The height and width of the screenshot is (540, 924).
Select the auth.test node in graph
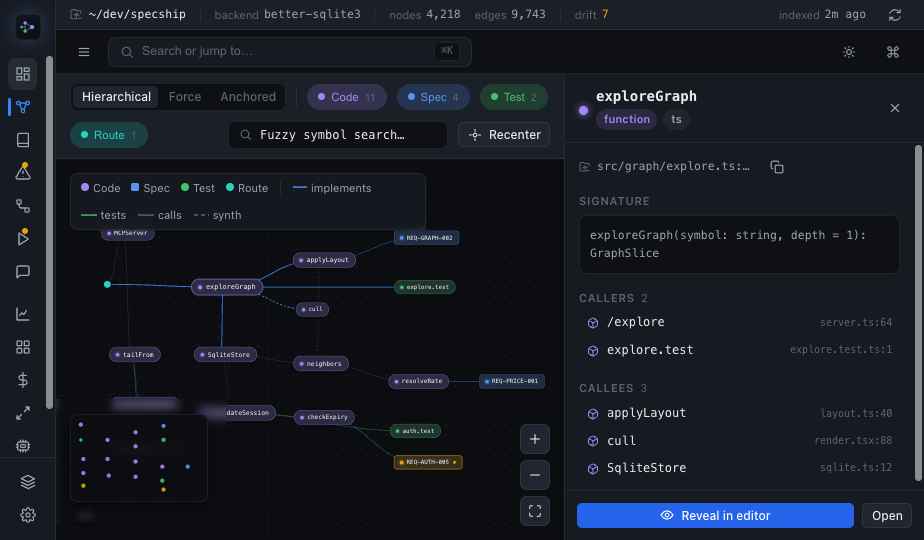(x=415, y=431)
